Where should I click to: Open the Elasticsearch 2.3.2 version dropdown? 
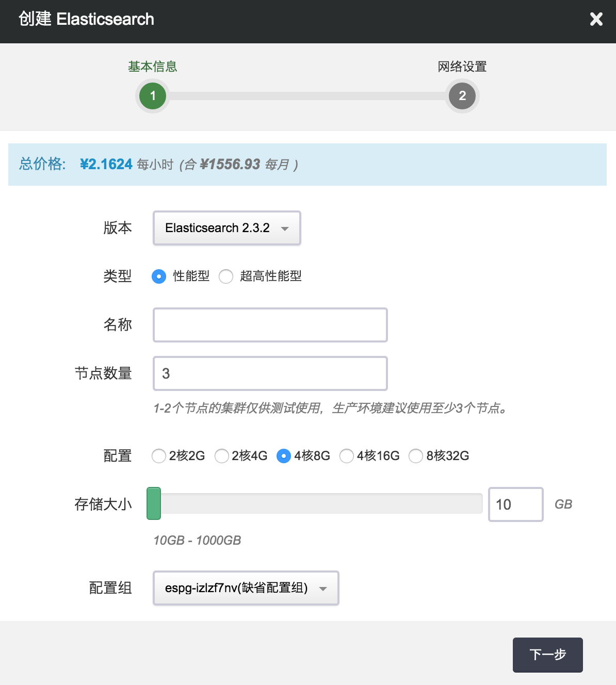point(226,228)
